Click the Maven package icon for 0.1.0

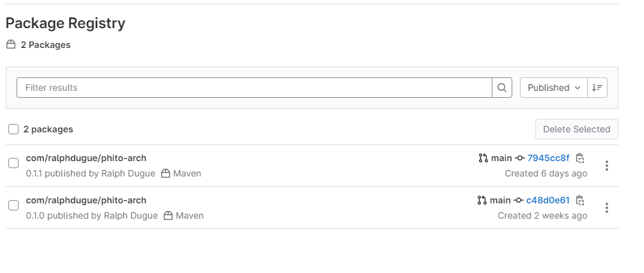click(x=168, y=215)
